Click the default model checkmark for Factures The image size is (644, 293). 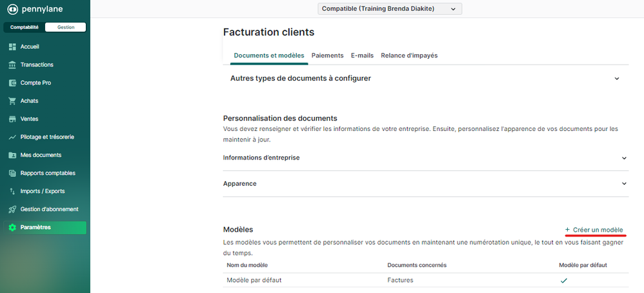pyautogui.click(x=563, y=281)
